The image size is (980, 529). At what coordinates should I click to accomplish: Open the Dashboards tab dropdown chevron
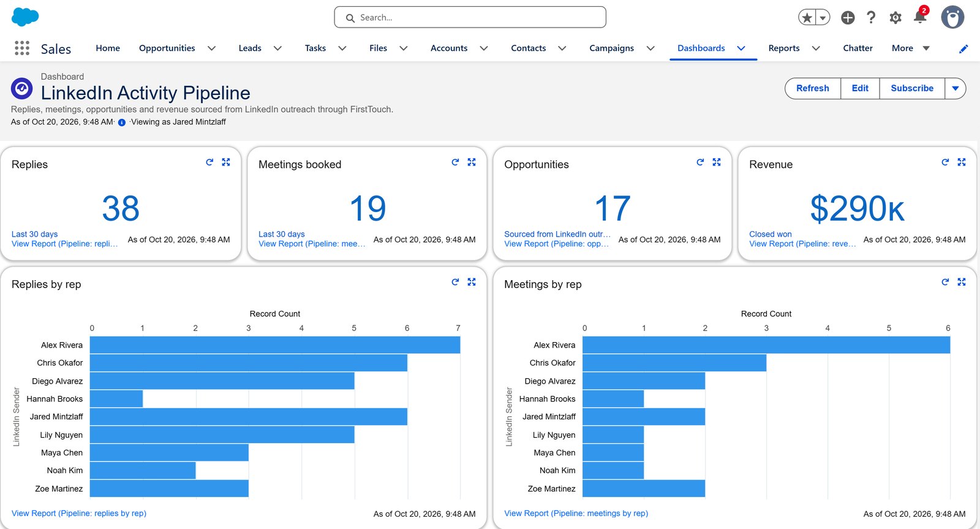741,48
